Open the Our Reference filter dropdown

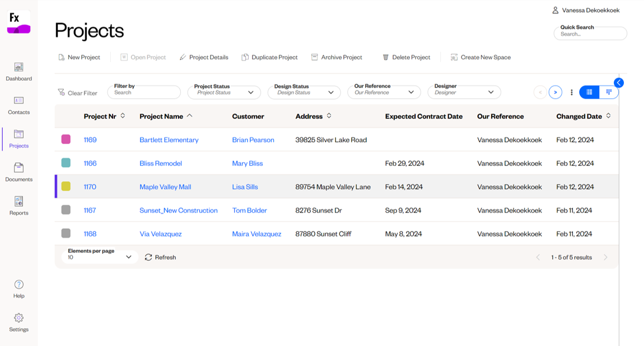click(384, 92)
